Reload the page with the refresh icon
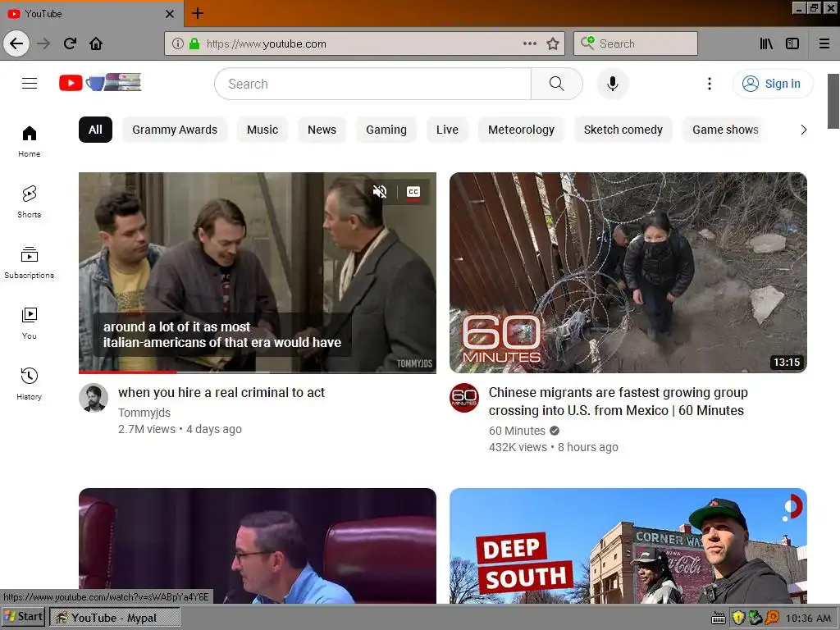840x630 pixels. (x=70, y=43)
